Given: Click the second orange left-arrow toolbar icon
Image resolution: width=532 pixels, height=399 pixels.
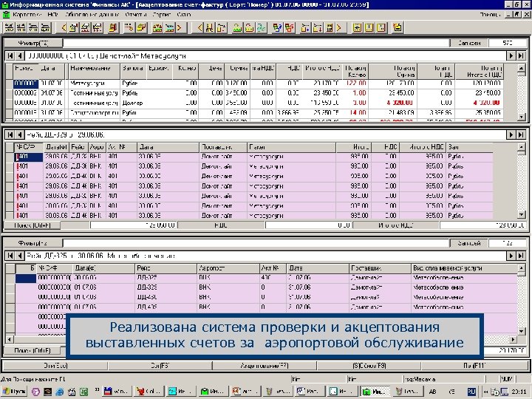Looking at the screenshot, I should coord(199,27).
